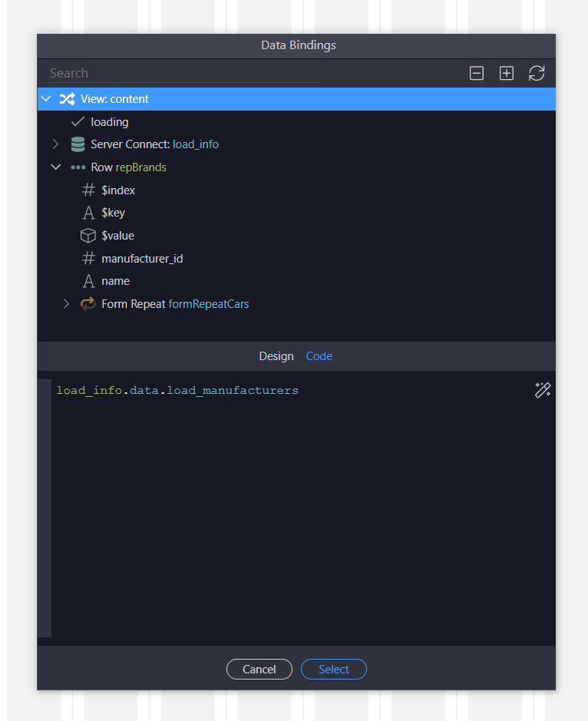
Task: Click the refresh bindings icon
Action: pos(537,74)
